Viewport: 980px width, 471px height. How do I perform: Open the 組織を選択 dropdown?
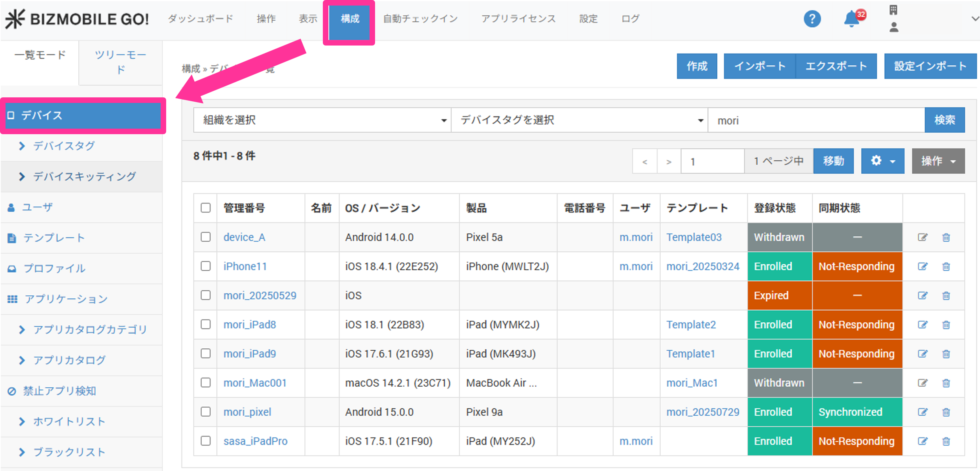(322, 120)
